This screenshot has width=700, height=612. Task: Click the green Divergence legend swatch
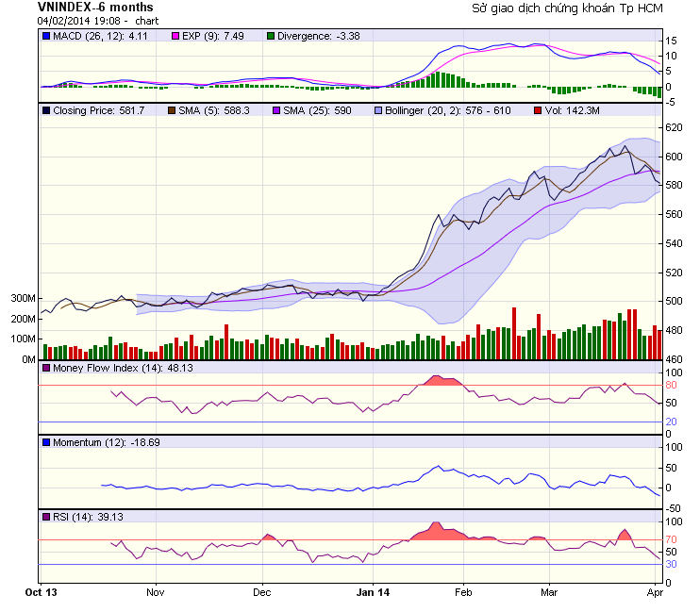270,36
